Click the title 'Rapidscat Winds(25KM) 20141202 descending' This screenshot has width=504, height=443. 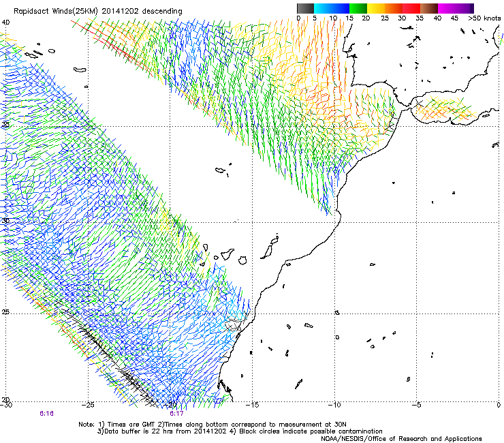[x=97, y=12]
